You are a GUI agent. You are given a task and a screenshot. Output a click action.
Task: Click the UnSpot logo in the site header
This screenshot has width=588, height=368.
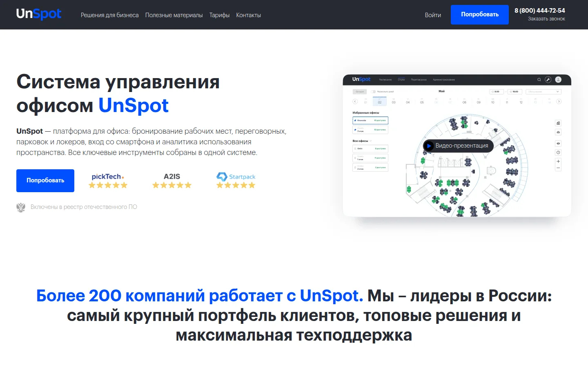click(x=39, y=14)
